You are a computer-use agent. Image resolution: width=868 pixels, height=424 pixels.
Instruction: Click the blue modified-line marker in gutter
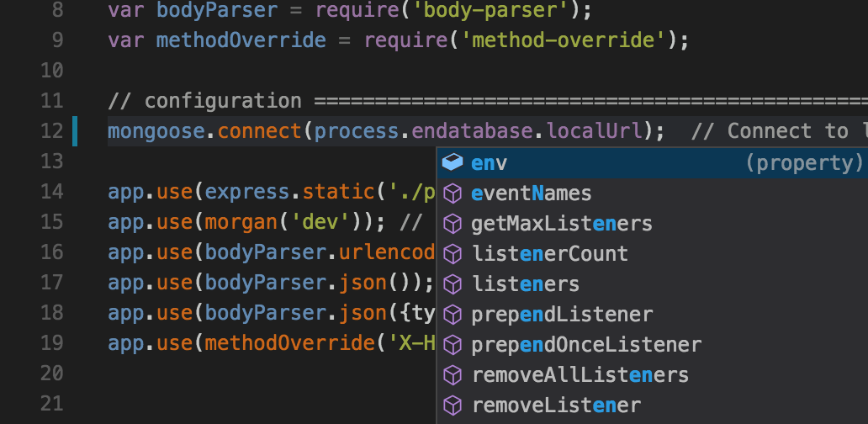coord(75,131)
